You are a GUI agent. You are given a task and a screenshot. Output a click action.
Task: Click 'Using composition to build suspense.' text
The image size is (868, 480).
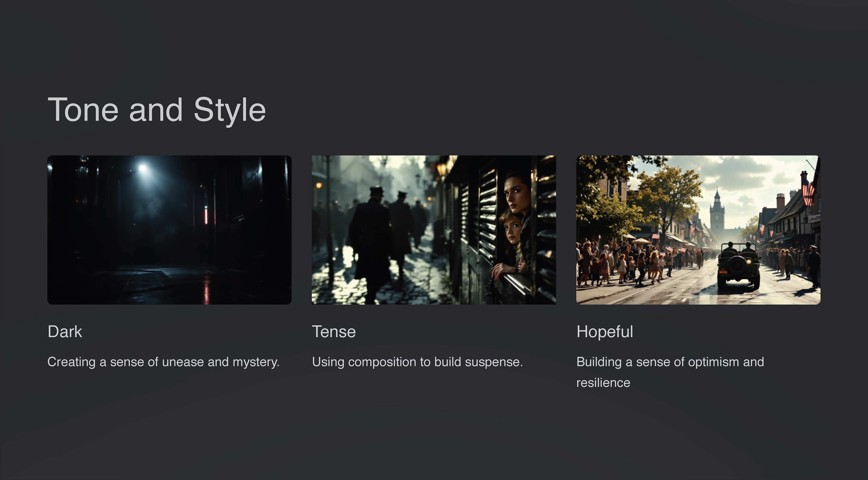click(x=417, y=362)
